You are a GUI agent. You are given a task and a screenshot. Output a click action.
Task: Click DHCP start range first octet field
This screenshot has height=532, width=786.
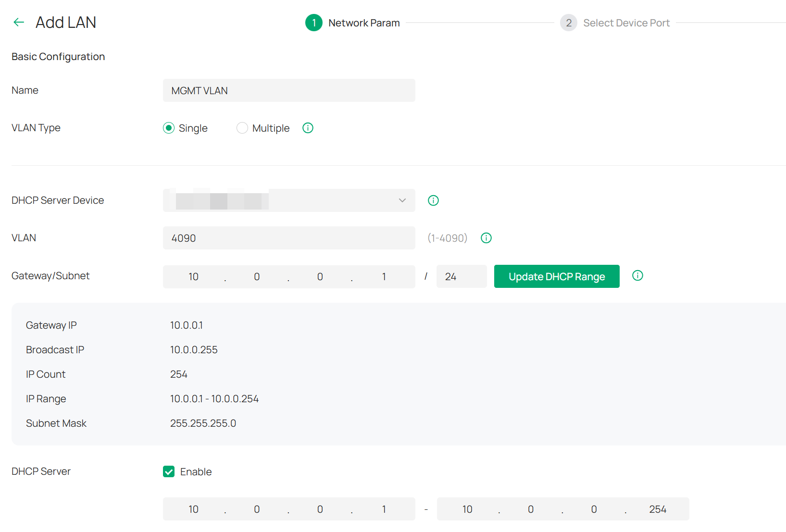[194, 509]
